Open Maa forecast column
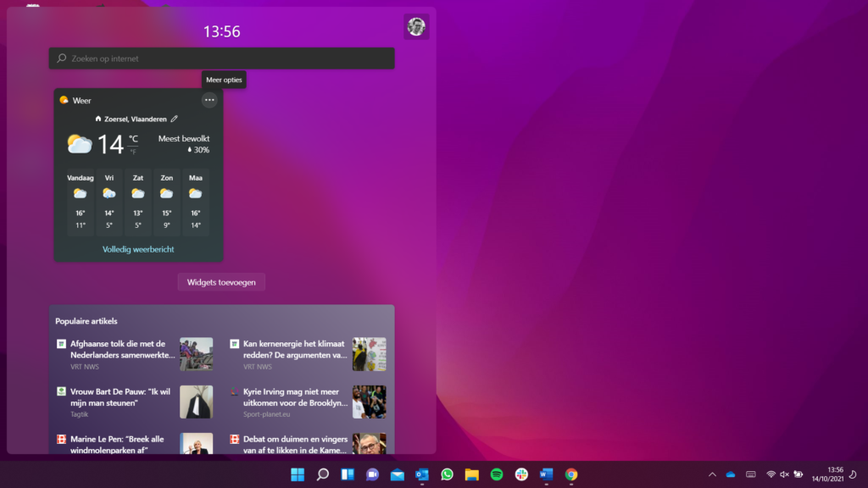This screenshot has width=868, height=488. coord(196,202)
